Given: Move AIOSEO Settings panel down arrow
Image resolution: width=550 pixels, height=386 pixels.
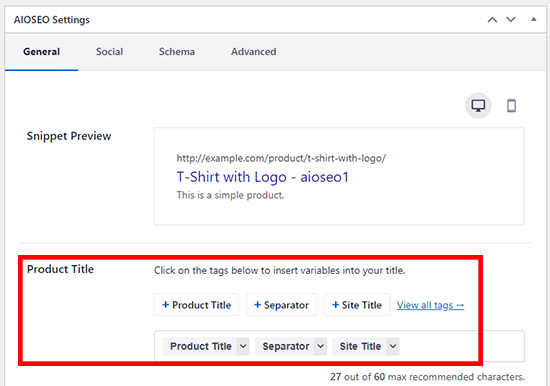Looking at the screenshot, I should pos(511,20).
